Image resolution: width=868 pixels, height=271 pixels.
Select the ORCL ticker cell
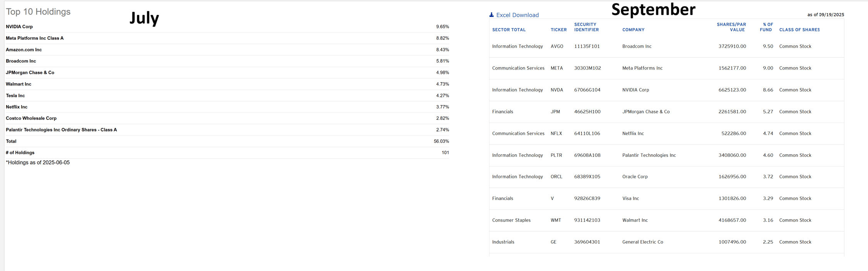[x=556, y=177]
